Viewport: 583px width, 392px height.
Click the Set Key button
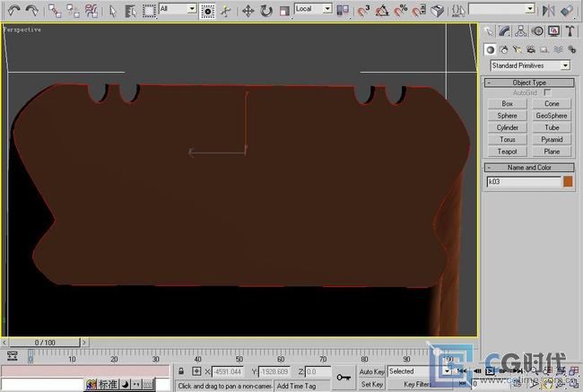tap(372, 384)
